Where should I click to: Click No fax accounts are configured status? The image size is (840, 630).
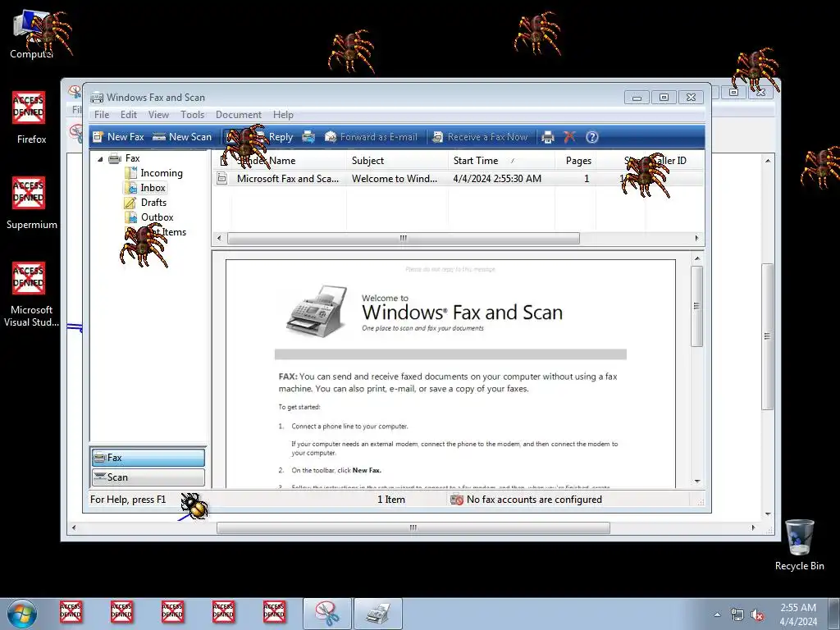coord(534,500)
